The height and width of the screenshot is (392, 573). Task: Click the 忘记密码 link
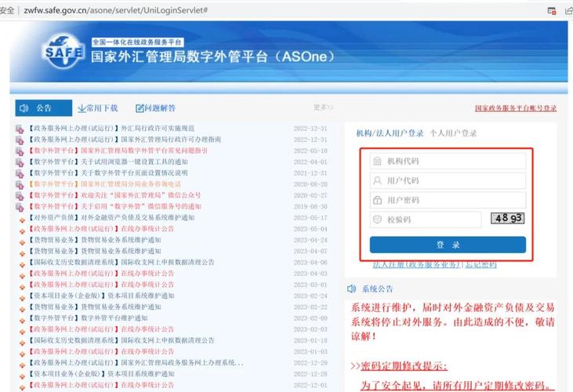pos(481,264)
